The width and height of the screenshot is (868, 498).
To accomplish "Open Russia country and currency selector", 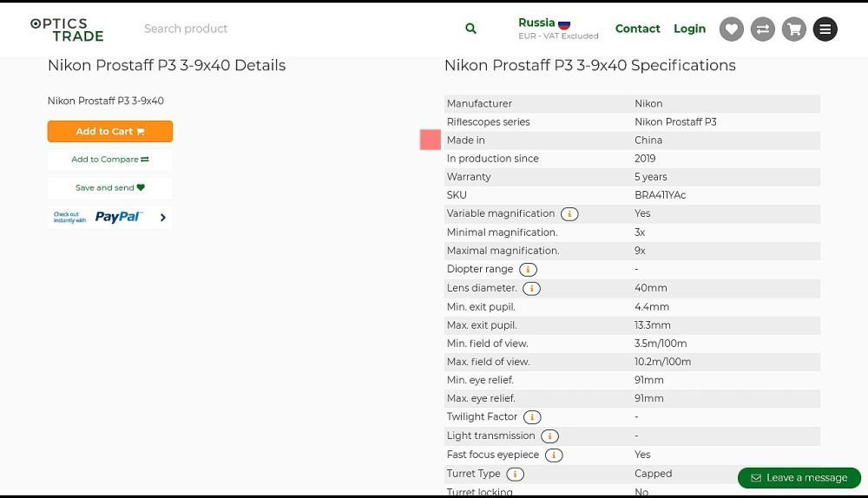I will point(557,29).
